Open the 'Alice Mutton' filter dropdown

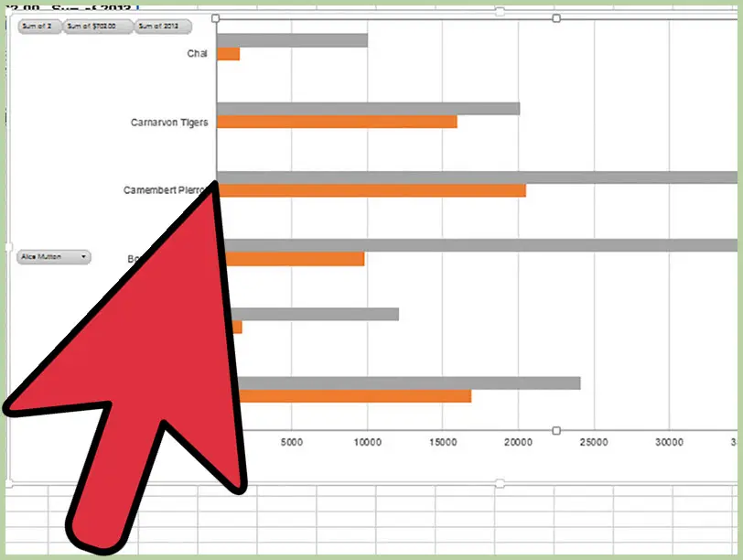click(x=54, y=257)
